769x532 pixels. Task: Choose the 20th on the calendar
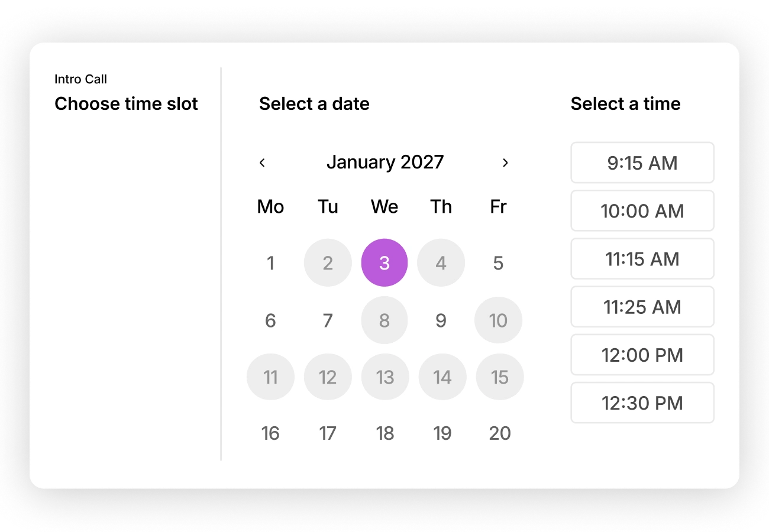(500, 433)
